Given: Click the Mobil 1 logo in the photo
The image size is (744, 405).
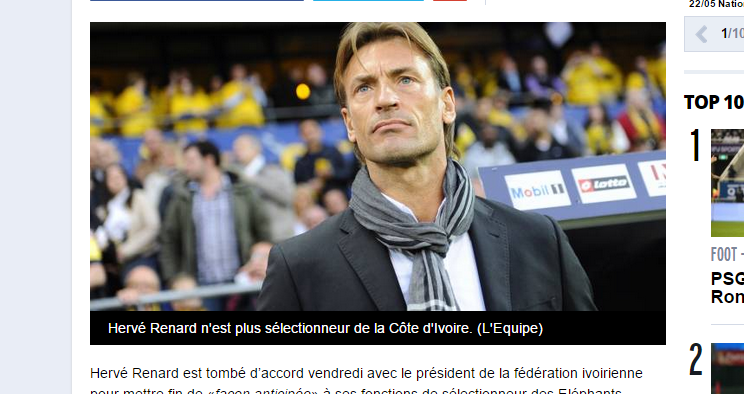Looking at the screenshot, I should (537, 191).
